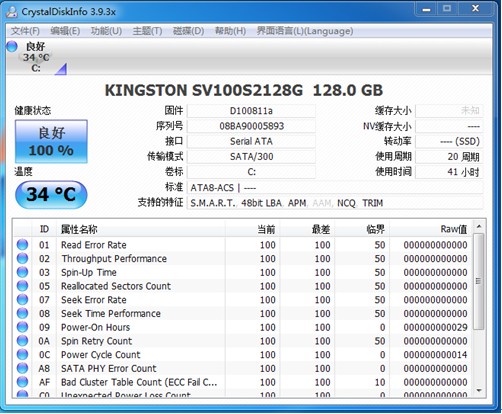Click status orb for SATA PHY Error Count
Screen dimensions: 502x414
point(22,368)
